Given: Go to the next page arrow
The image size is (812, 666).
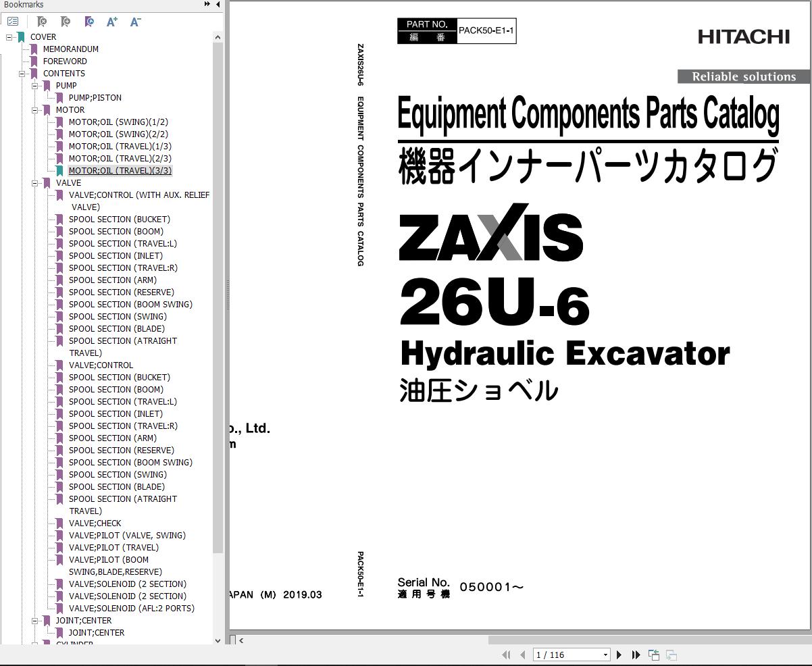Looking at the screenshot, I should pyautogui.click(x=619, y=655).
